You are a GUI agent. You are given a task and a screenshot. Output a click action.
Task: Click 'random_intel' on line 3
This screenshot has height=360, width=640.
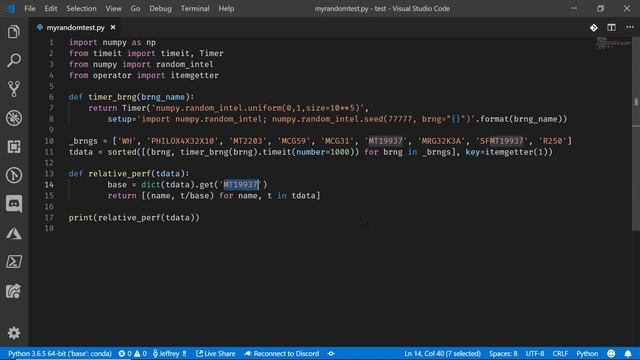[x=184, y=64]
